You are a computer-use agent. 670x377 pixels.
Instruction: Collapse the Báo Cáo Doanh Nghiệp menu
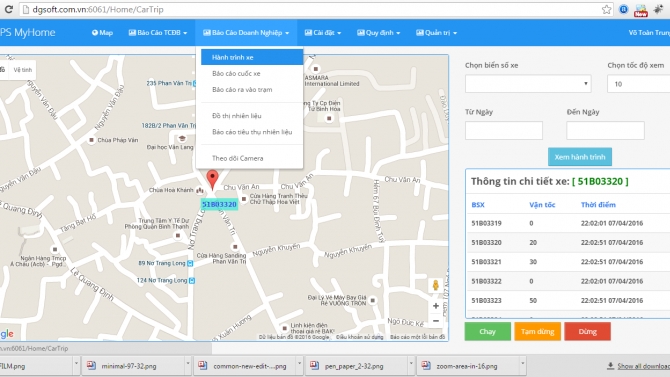(x=246, y=32)
